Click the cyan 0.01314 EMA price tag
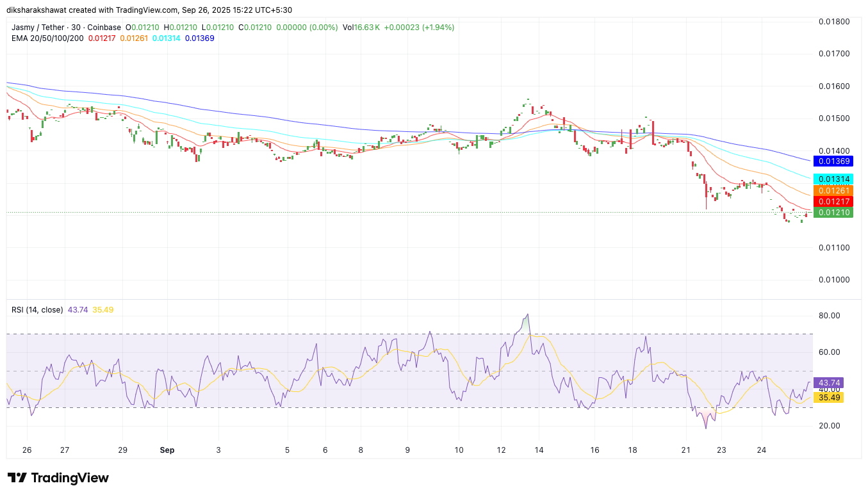 pos(833,179)
